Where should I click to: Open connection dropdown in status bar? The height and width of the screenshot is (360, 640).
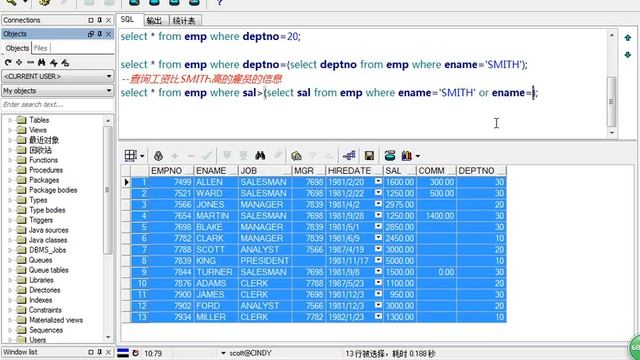pyautogui.click(x=223, y=353)
